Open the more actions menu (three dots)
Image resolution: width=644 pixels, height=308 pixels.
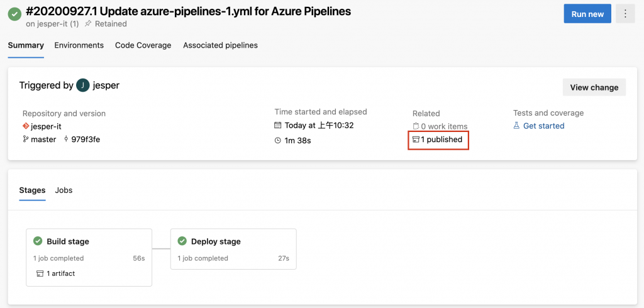click(x=625, y=14)
